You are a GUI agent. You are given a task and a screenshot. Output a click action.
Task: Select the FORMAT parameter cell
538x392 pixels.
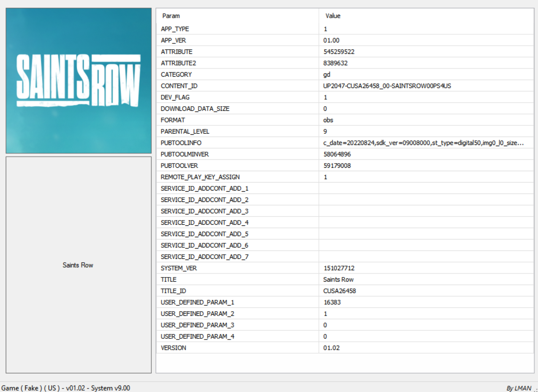(x=237, y=120)
